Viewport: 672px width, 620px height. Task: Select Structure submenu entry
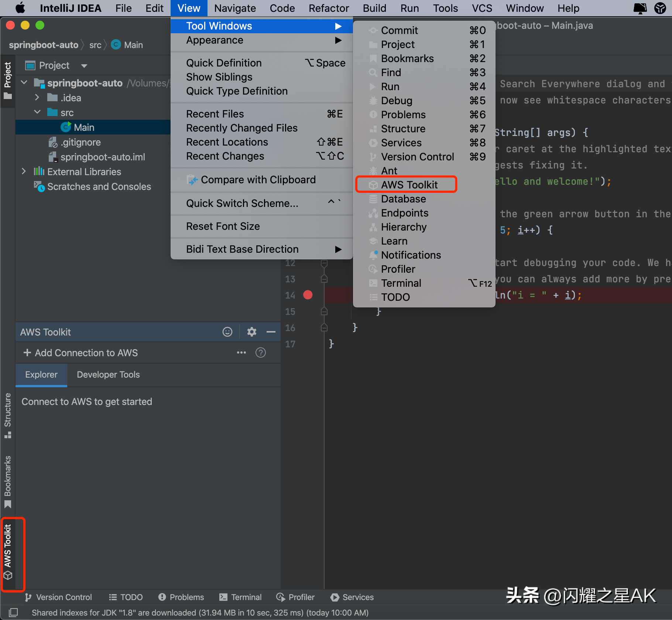click(424, 129)
